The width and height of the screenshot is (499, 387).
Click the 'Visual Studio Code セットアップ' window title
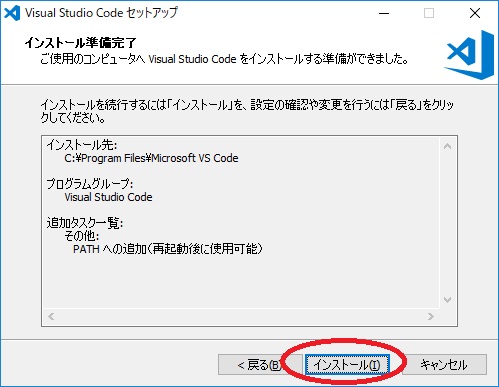101,13
